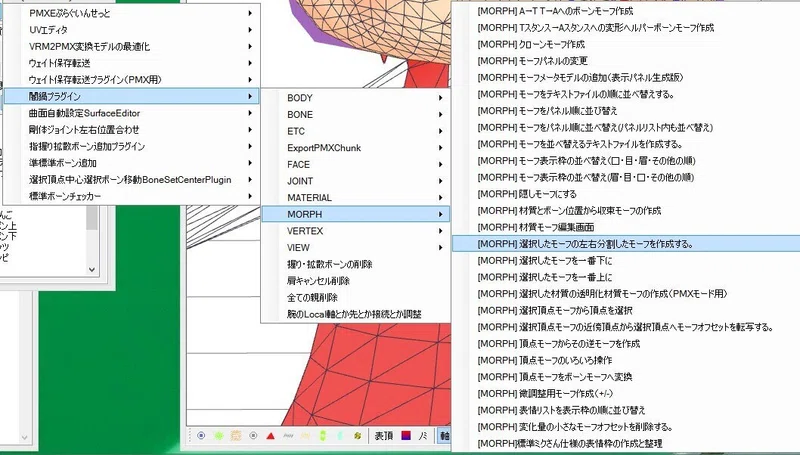Open the FACE submenu

356,164
